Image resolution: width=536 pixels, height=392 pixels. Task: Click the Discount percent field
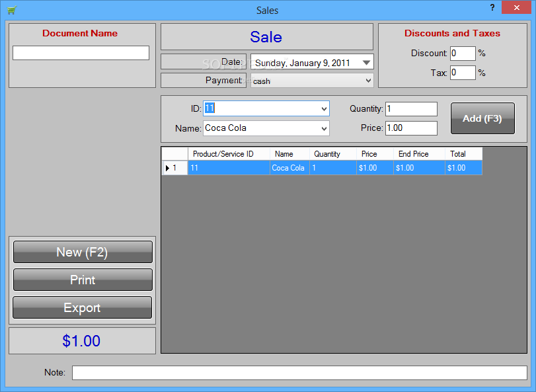tap(463, 54)
